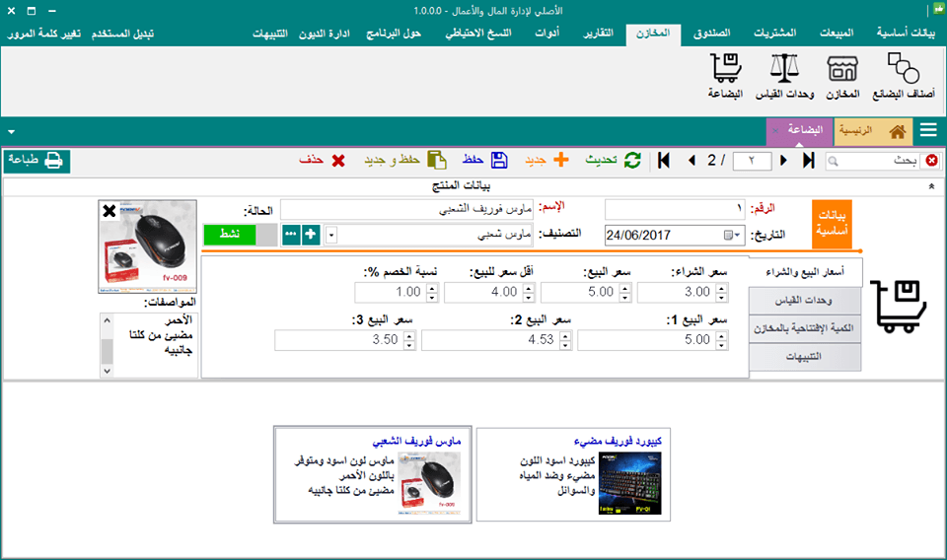Click the mouse product image thumbnail
Viewport: 947px width, 560px height.
[x=147, y=246]
